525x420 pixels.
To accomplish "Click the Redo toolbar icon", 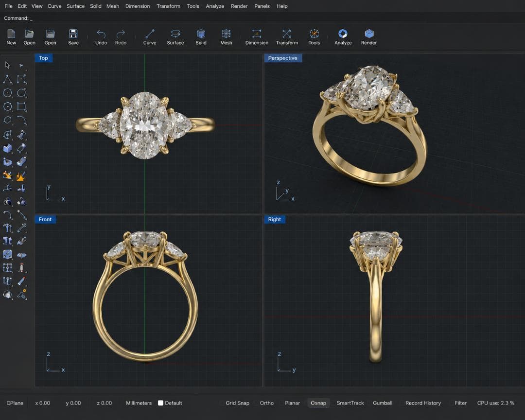I will tap(121, 37).
